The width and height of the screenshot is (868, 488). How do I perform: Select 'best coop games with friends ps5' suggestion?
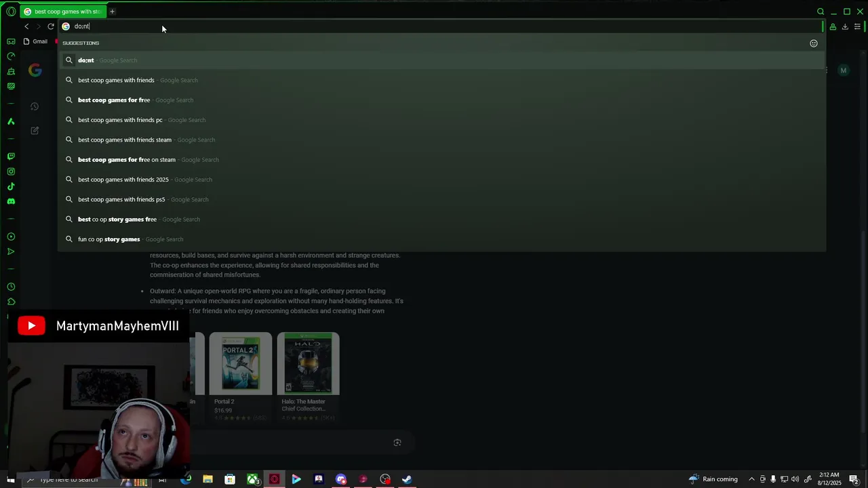pyautogui.click(x=441, y=199)
